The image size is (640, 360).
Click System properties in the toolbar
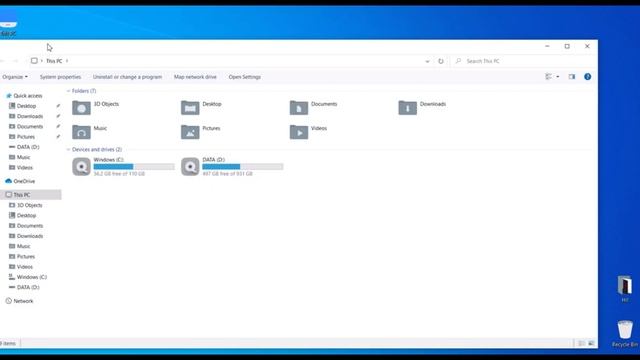tap(60, 77)
